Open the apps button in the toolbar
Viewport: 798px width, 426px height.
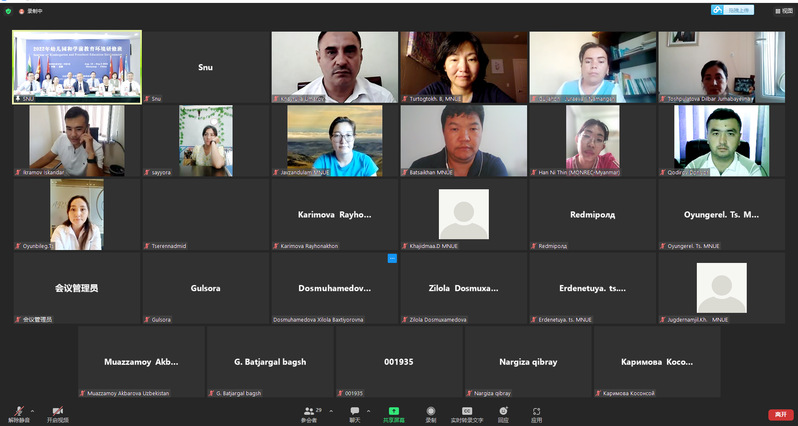(x=536, y=413)
